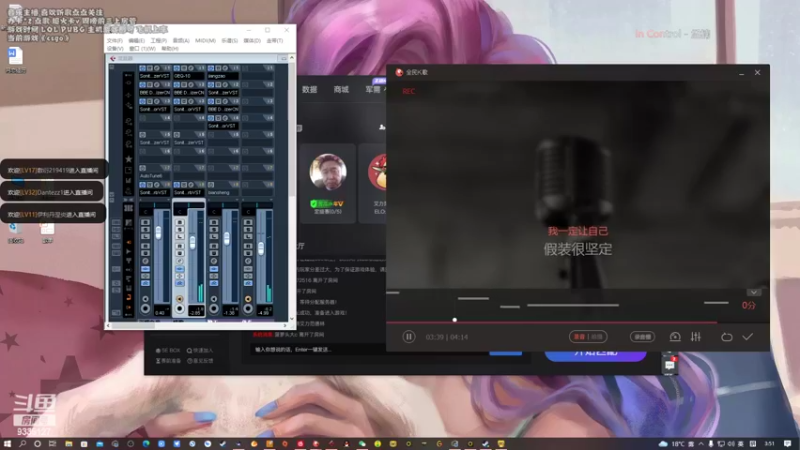Open third channel's first insert slot selector

point(223,76)
